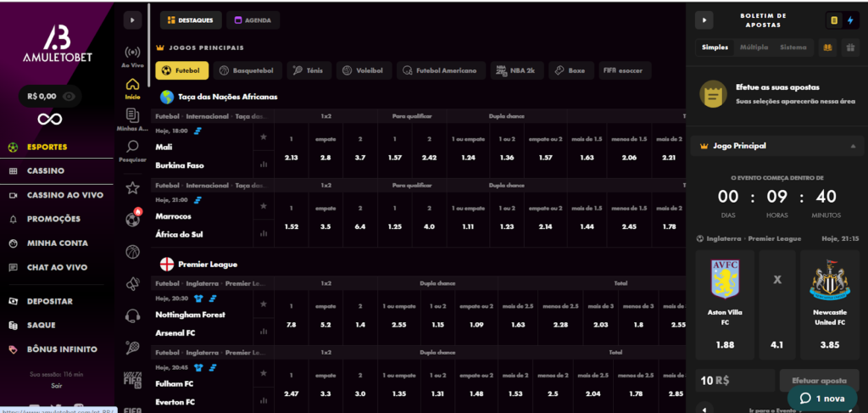Toggle balance visibility eye icon
The width and height of the screenshot is (868, 413).
point(69,97)
